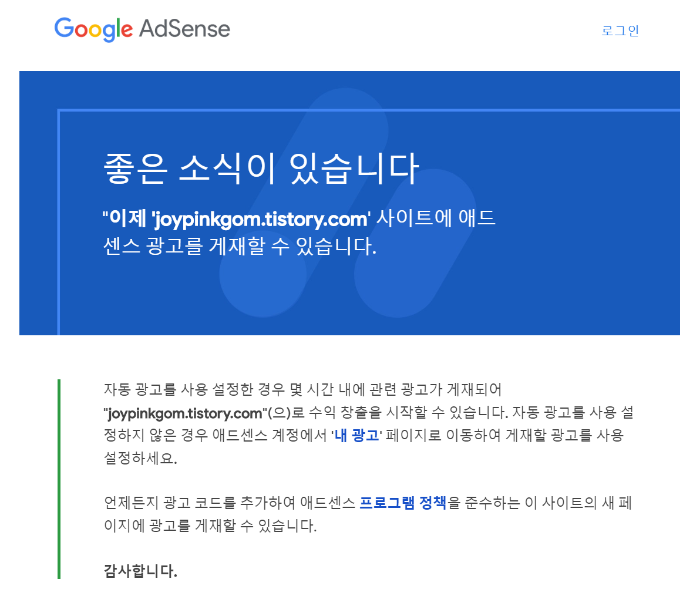
Task: Open the 프로그램 정책 link
Action: [403, 503]
